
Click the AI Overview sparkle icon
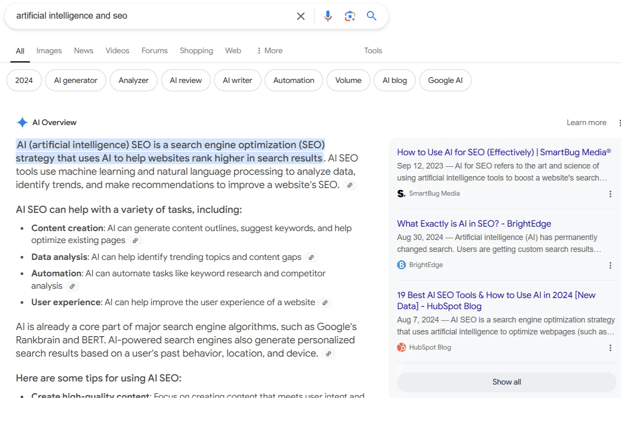pyautogui.click(x=22, y=122)
